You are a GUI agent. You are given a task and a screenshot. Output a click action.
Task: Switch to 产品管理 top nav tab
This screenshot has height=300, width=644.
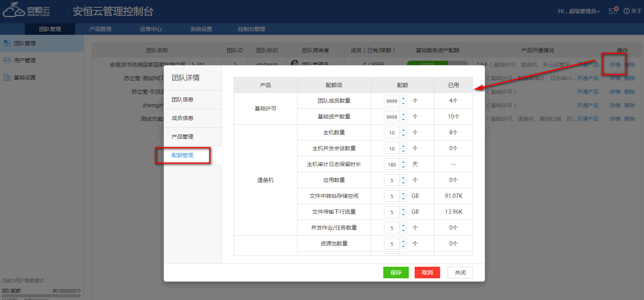[100, 29]
